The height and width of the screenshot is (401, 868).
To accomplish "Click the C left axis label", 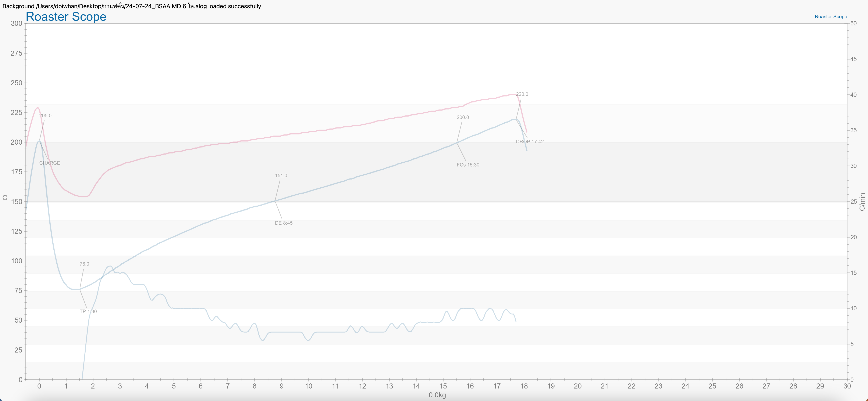I will pyautogui.click(x=5, y=198).
